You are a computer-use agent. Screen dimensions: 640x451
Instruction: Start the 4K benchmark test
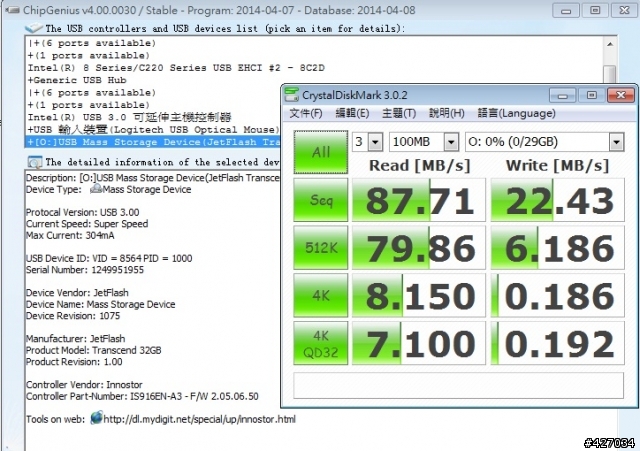point(321,295)
